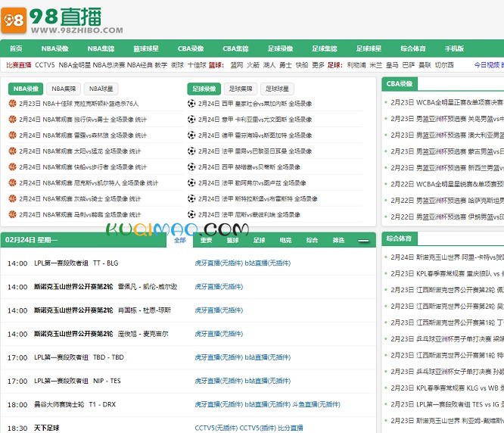The image size is (504, 433).
Task: Open 虎牙直播 link for 肖国栋 snooker match
Action: tap(219, 310)
